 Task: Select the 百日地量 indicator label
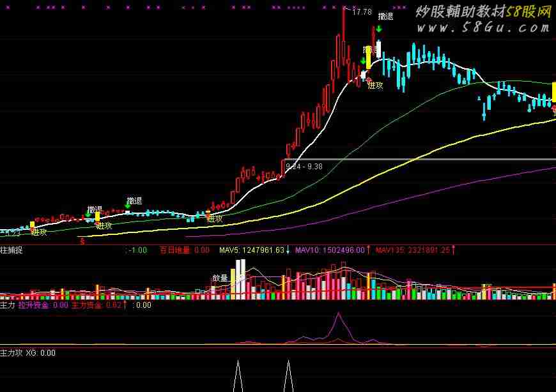(x=175, y=250)
